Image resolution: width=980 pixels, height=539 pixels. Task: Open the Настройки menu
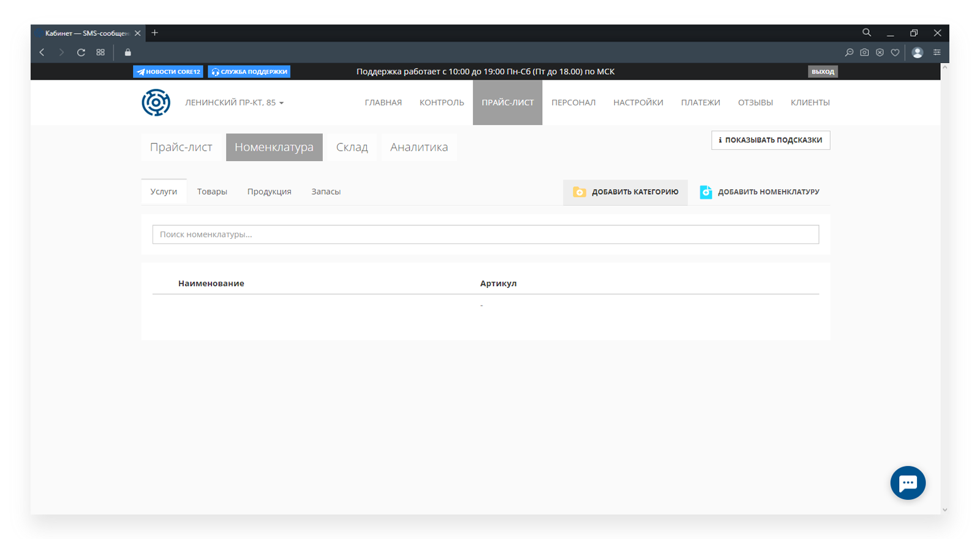point(638,102)
